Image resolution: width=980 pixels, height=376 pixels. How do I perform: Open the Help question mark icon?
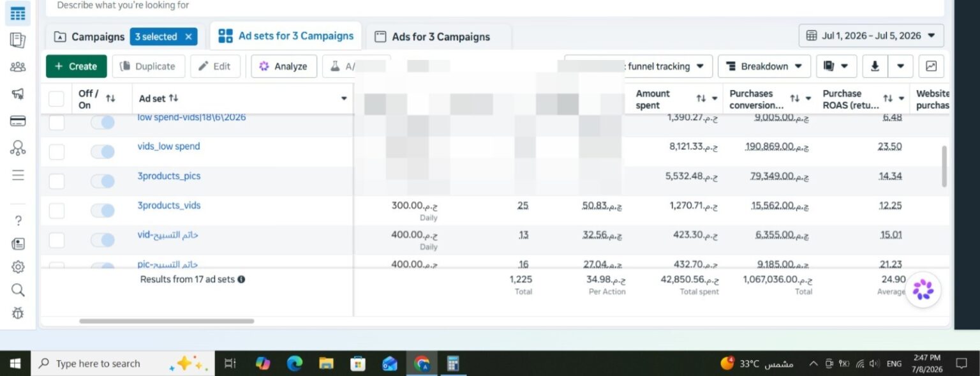(18, 221)
